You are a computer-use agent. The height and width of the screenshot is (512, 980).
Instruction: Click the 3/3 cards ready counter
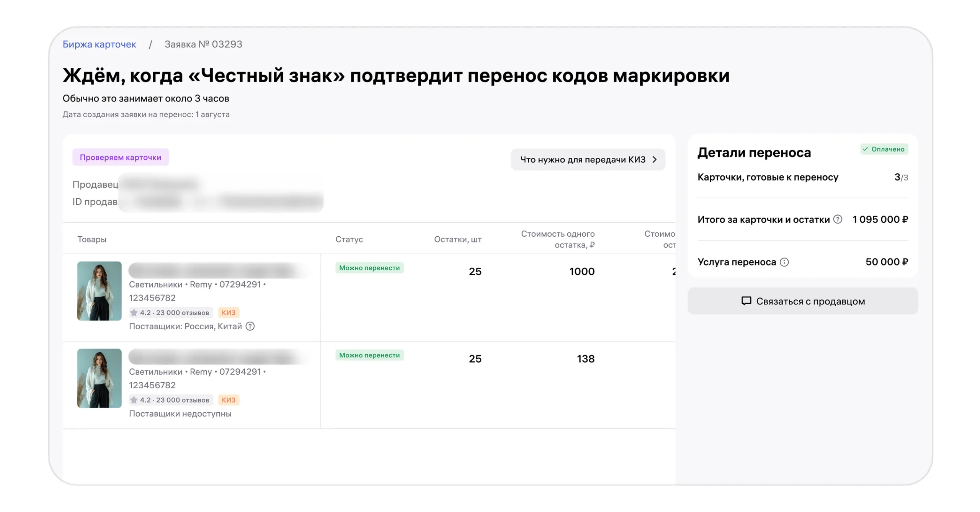[x=901, y=177]
